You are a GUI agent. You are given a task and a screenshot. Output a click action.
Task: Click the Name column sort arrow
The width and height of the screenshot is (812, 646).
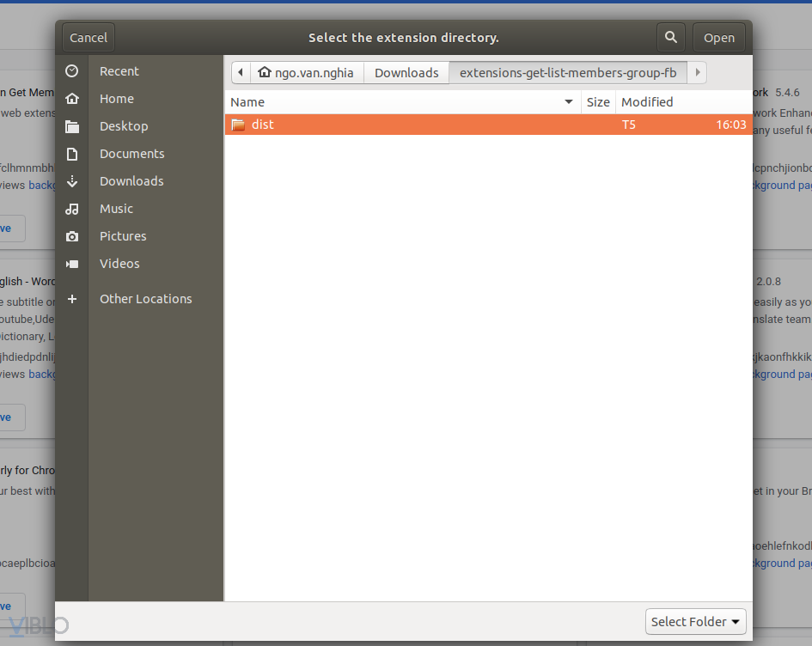569,102
